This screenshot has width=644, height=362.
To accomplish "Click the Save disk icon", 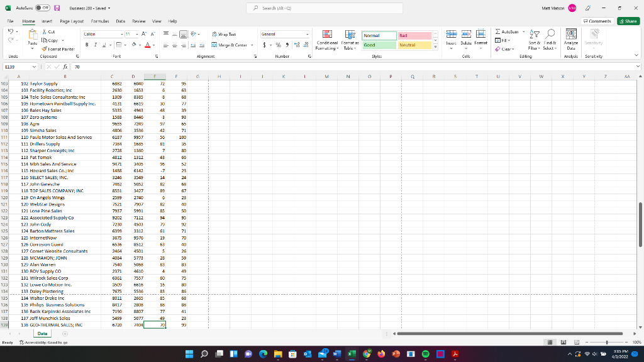I will point(57,8).
